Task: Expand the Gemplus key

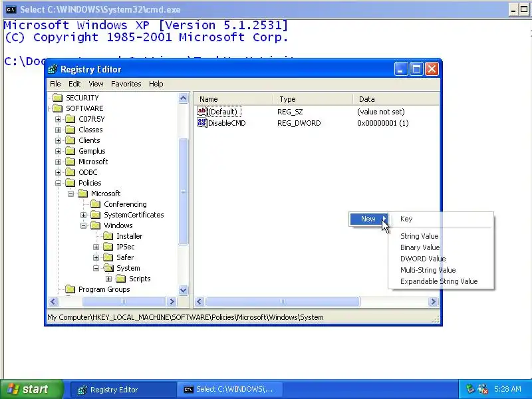Action: [58, 152]
